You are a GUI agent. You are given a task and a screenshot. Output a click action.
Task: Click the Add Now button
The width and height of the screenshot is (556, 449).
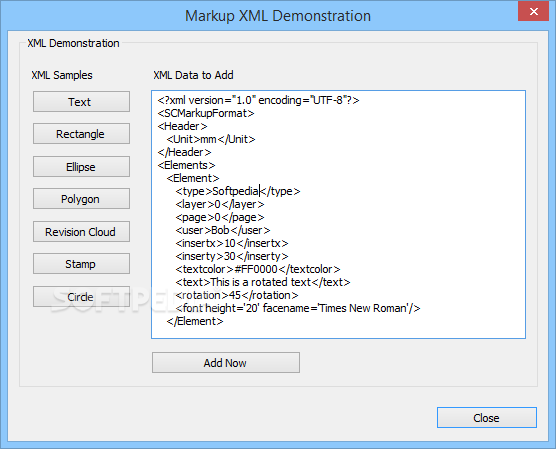[226, 362]
